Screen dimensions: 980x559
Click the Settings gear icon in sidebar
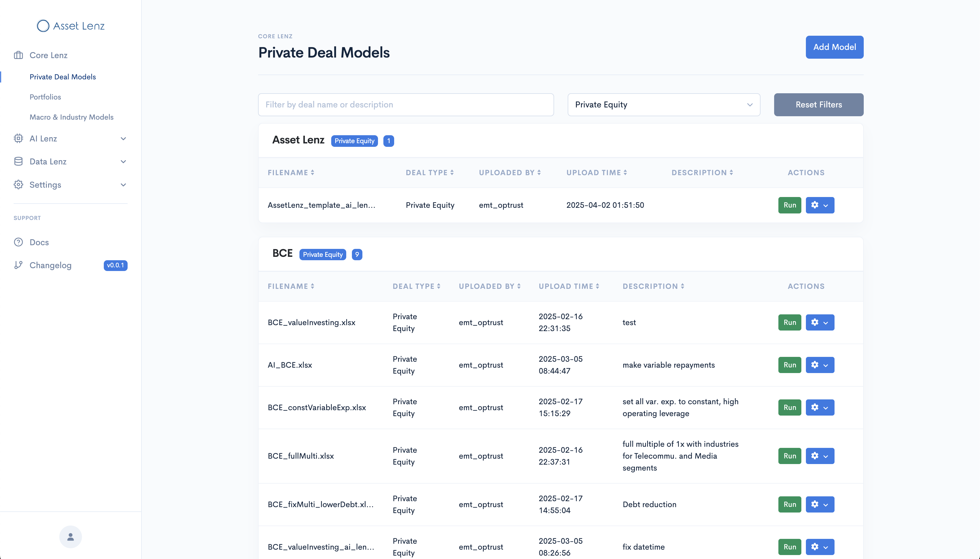coord(18,185)
